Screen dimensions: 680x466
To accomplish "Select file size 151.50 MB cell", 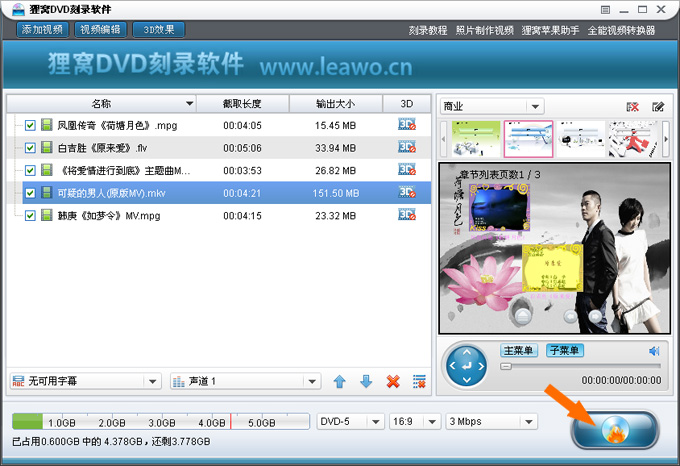I will click(336, 193).
